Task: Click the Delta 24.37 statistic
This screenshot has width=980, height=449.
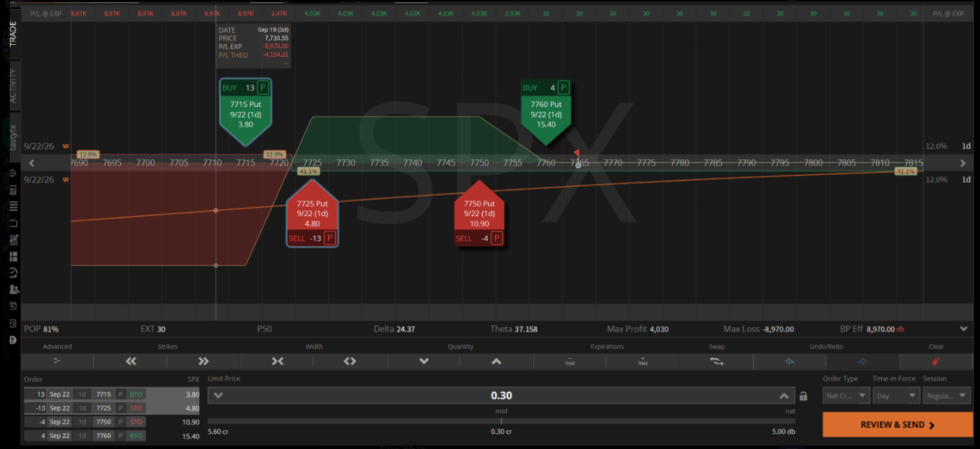Action: (x=394, y=329)
